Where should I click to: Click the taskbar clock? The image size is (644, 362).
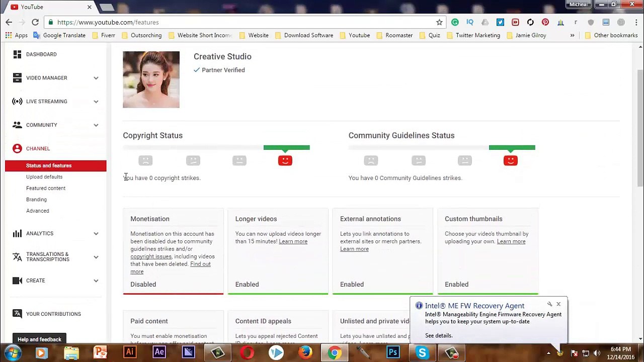coord(621,353)
